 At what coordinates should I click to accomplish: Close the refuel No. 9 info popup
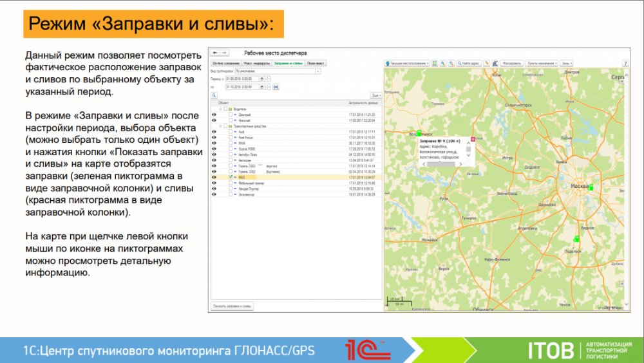(x=473, y=139)
